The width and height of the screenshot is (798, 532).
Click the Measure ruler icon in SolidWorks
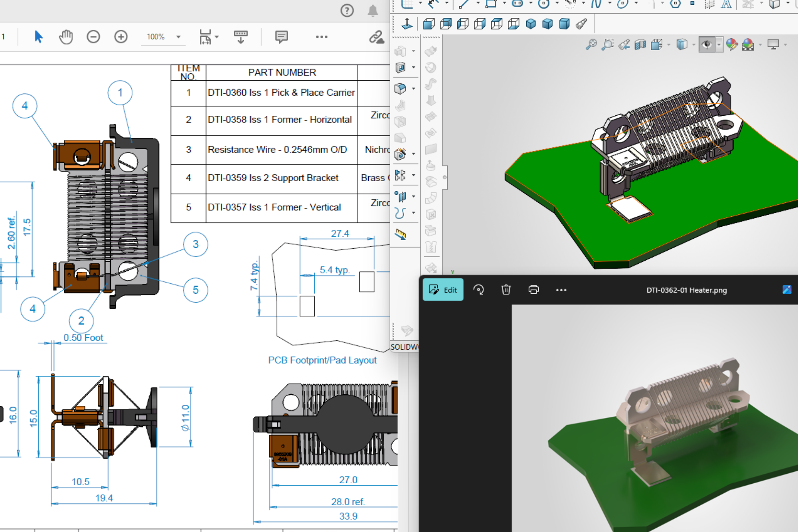click(x=401, y=235)
